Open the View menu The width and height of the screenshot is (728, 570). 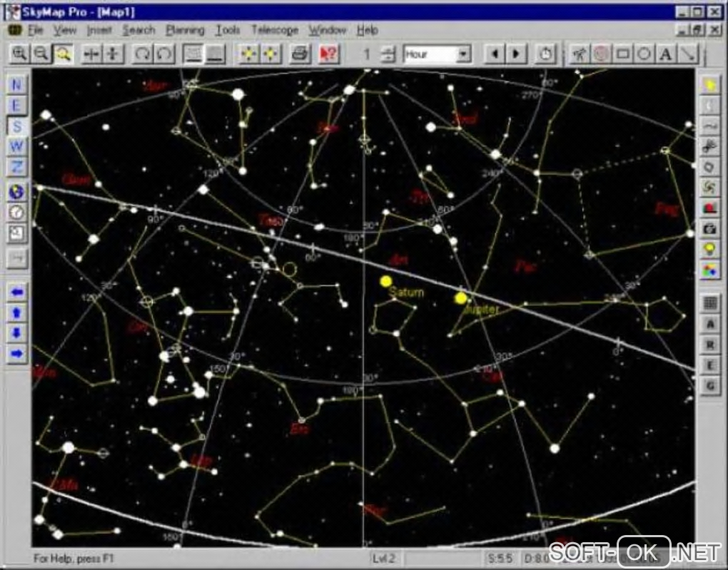tap(64, 30)
